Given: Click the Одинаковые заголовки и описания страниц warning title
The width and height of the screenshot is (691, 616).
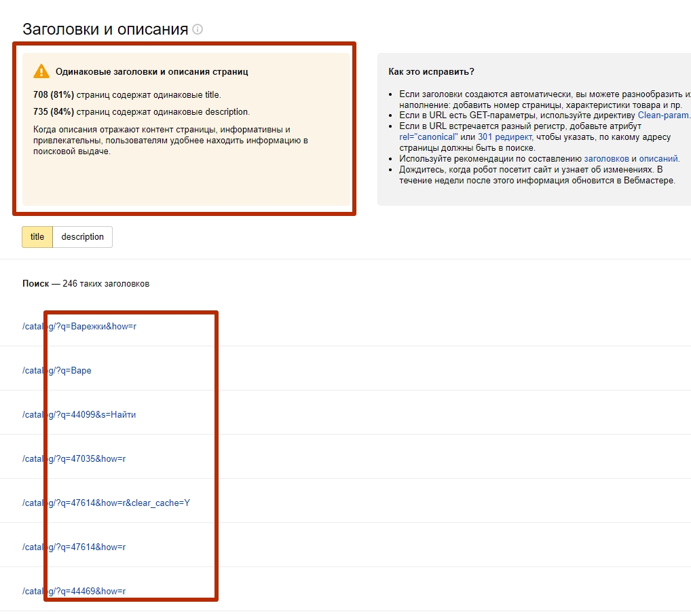Looking at the screenshot, I should click(x=151, y=71).
